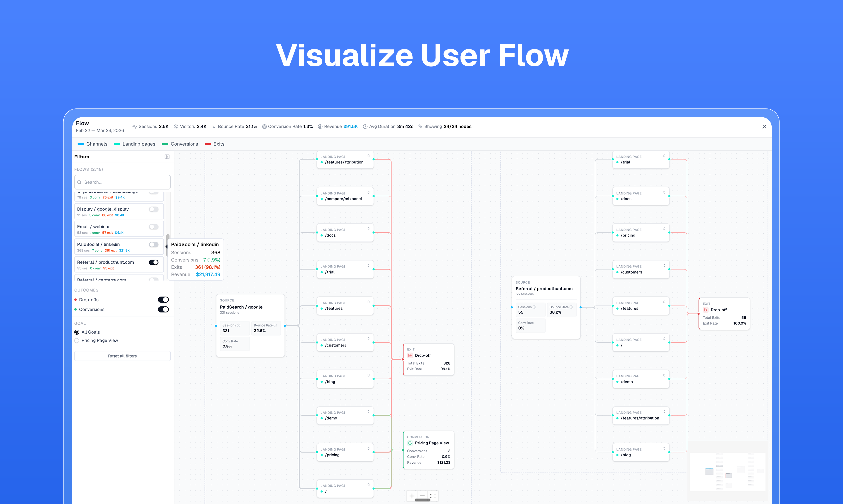Click the zoom in plus icon
843x504 pixels.
412,496
